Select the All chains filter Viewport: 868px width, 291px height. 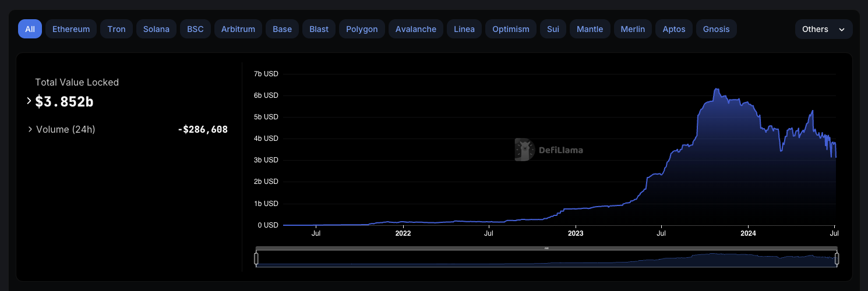tap(30, 29)
